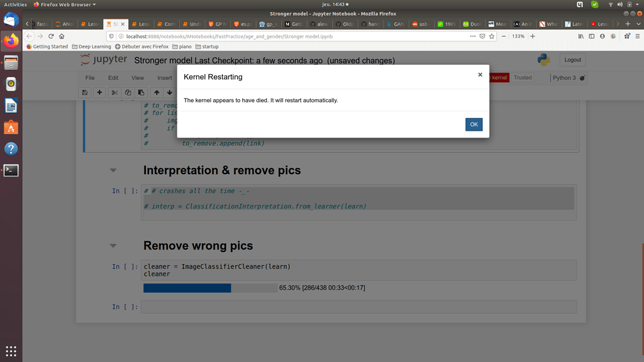Click the Python logo near the Logout button
Image resolution: width=644 pixels, height=362 pixels.
(545, 60)
